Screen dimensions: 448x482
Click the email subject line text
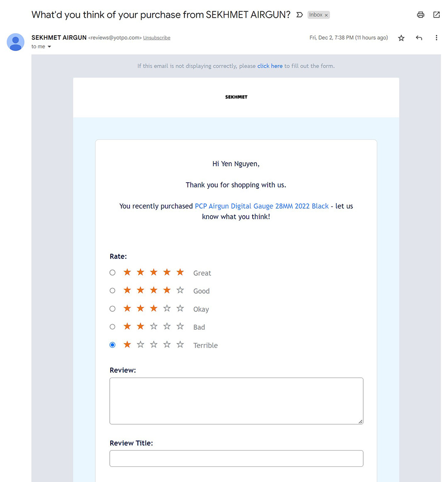[161, 15]
